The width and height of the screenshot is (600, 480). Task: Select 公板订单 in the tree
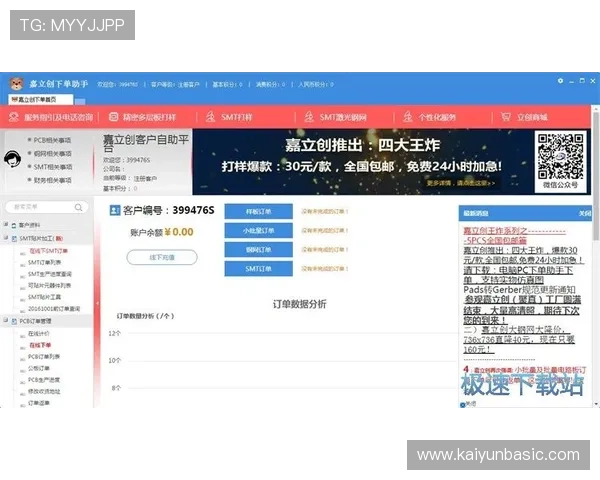click(39, 368)
